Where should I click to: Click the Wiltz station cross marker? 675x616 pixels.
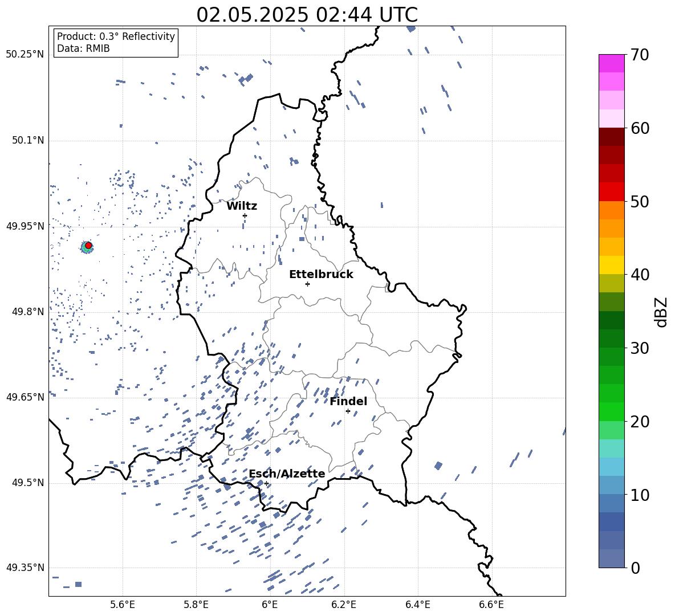point(245,215)
